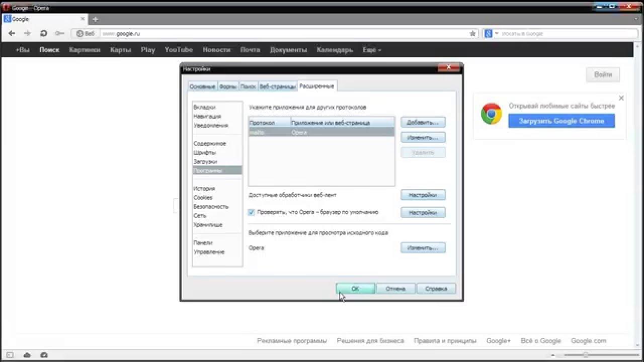The height and width of the screenshot is (362, 644).
Task: Click 'Приложение или веб-страница' column header
Action: point(343,122)
